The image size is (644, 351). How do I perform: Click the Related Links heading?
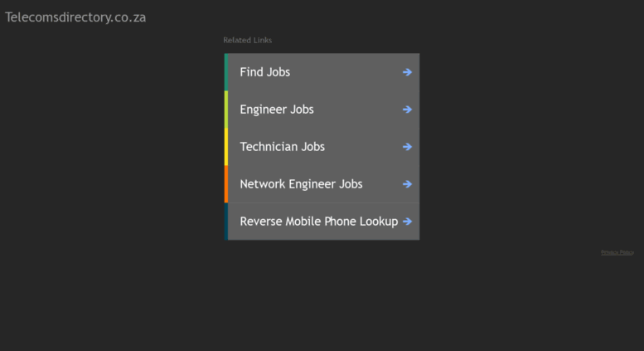(x=247, y=41)
